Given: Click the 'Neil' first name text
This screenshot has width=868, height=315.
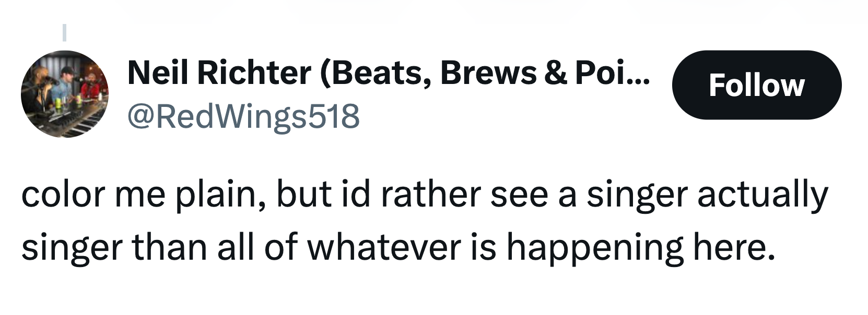Looking at the screenshot, I should [158, 72].
